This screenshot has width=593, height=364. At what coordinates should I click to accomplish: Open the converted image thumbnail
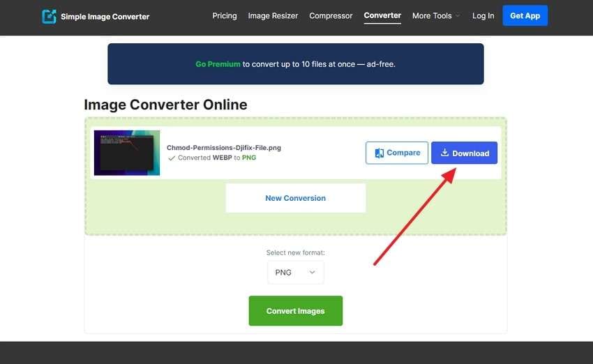pyautogui.click(x=127, y=153)
